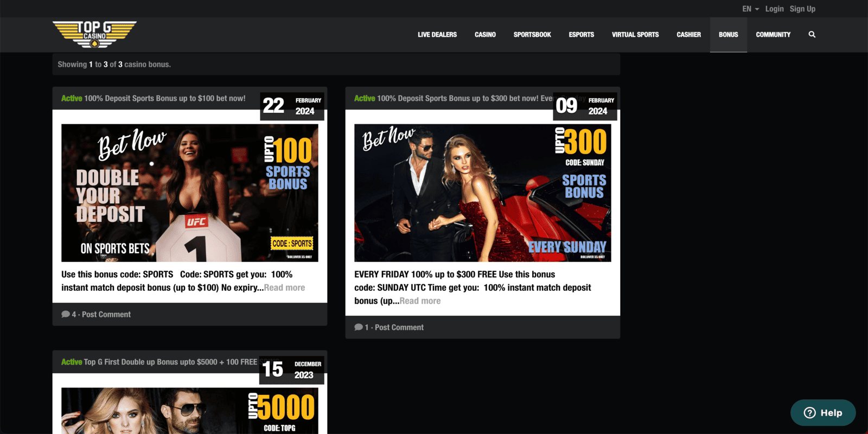Click the Top G Casino logo
The width and height of the screenshot is (868, 434).
point(94,34)
